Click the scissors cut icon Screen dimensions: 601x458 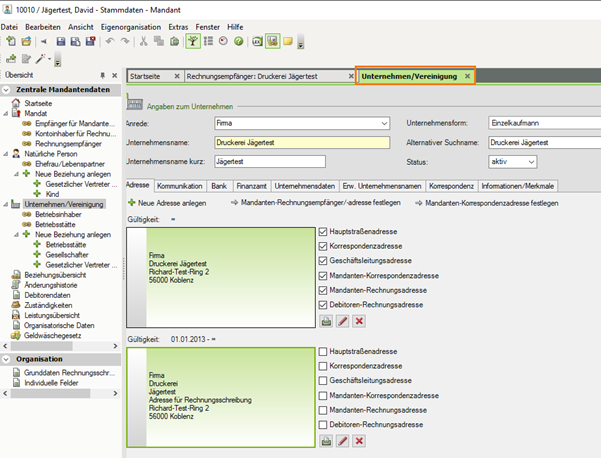click(144, 41)
